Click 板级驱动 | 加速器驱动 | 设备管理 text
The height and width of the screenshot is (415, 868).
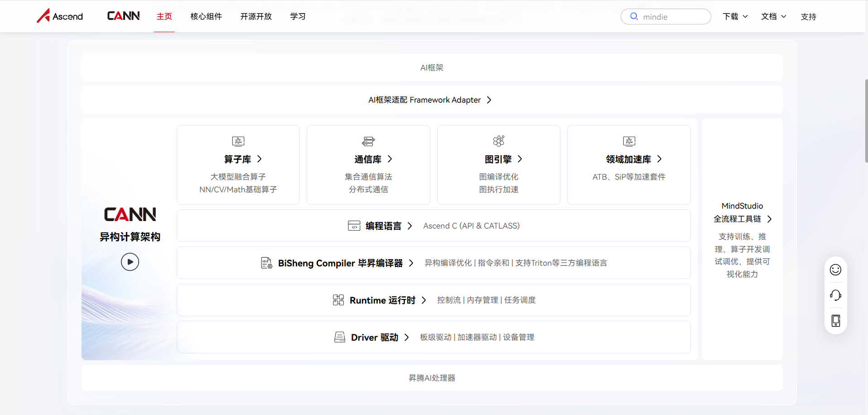coord(477,337)
